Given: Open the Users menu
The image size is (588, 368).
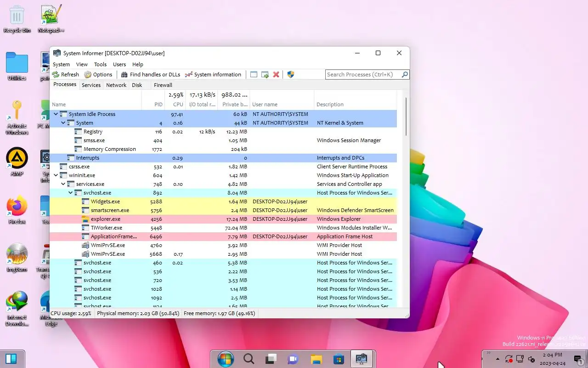Looking at the screenshot, I should pos(119,64).
